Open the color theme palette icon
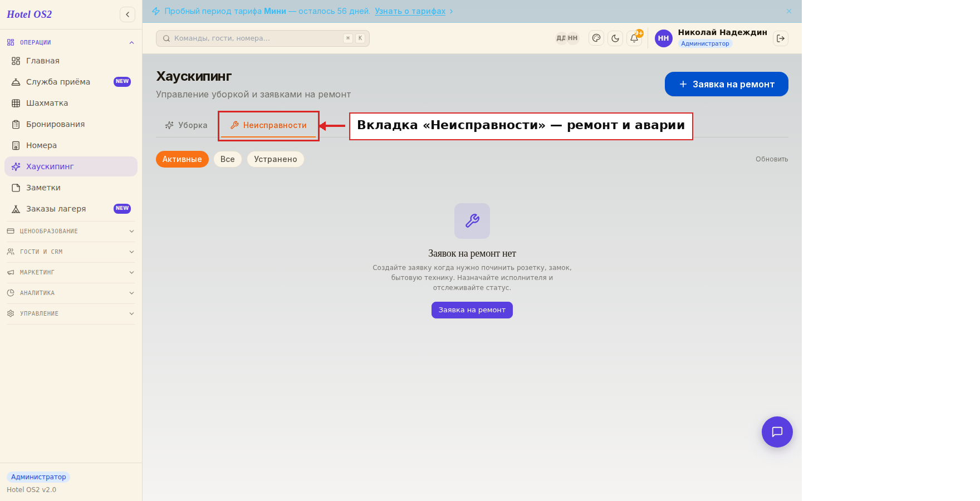980x501 pixels. [x=596, y=38]
